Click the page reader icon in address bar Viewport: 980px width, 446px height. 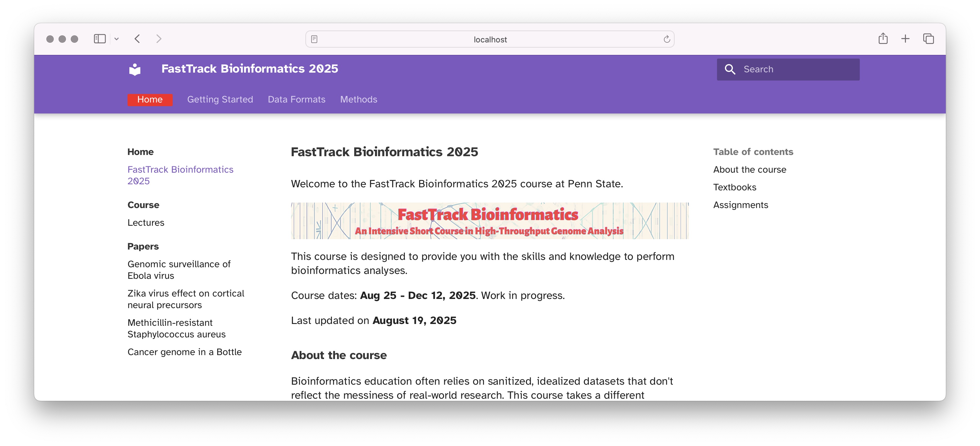click(x=314, y=39)
